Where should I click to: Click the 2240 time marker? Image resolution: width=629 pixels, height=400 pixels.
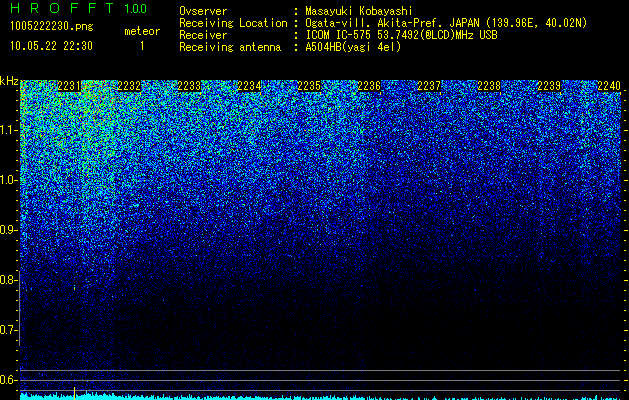pyautogui.click(x=609, y=86)
